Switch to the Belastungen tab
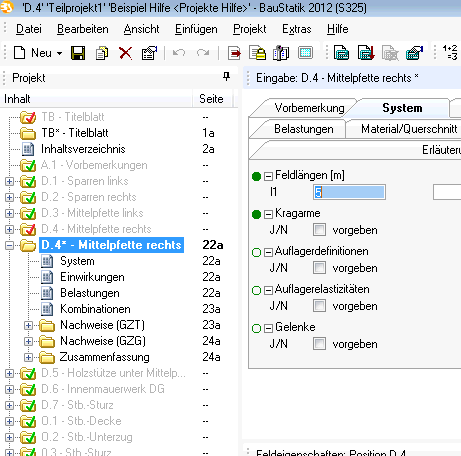 pos(304,129)
